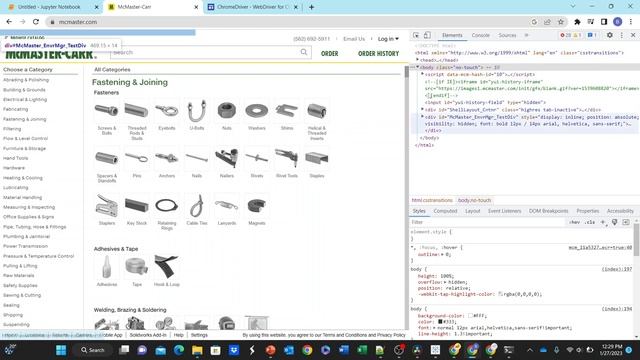The height and width of the screenshot is (360, 640).
Task: Open the #333 color swatch
Action: coord(440,322)
